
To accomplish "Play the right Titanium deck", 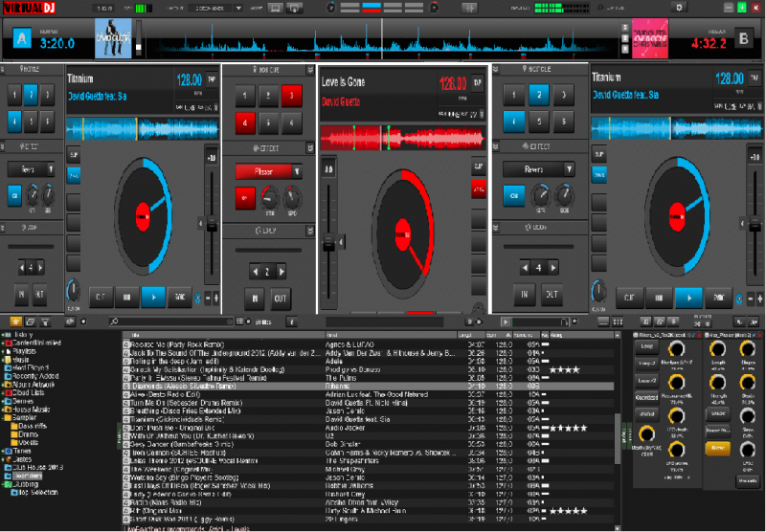I will coord(688,298).
